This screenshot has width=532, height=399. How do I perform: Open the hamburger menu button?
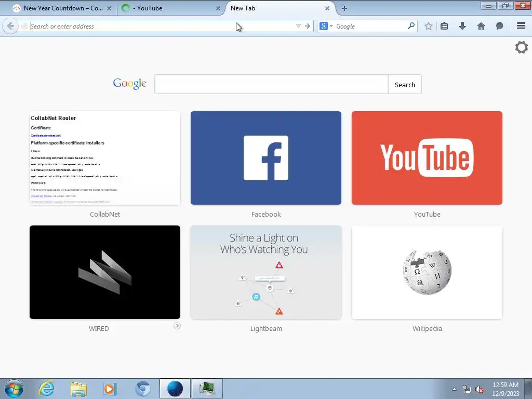(521, 26)
